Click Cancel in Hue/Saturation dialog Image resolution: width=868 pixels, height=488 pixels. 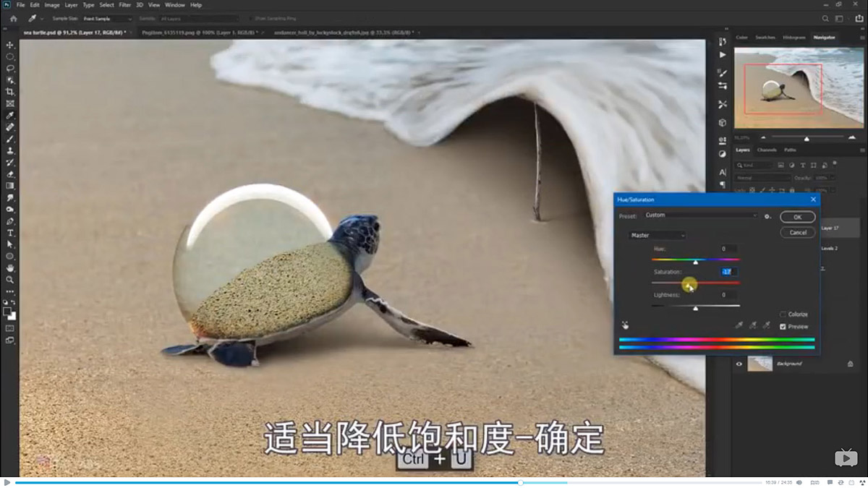pos(797,232)
